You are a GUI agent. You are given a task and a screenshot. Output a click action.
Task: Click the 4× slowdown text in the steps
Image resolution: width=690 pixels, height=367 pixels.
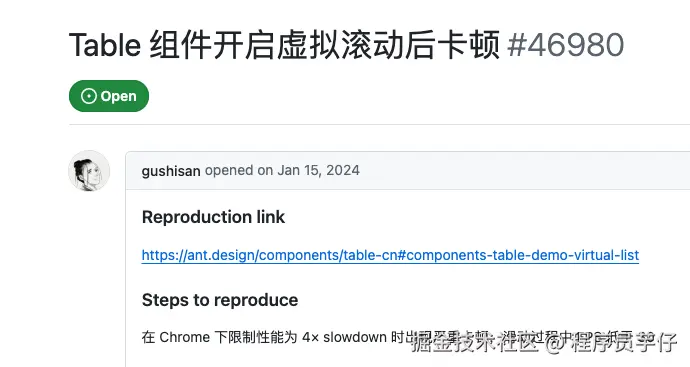pos(345,338)
